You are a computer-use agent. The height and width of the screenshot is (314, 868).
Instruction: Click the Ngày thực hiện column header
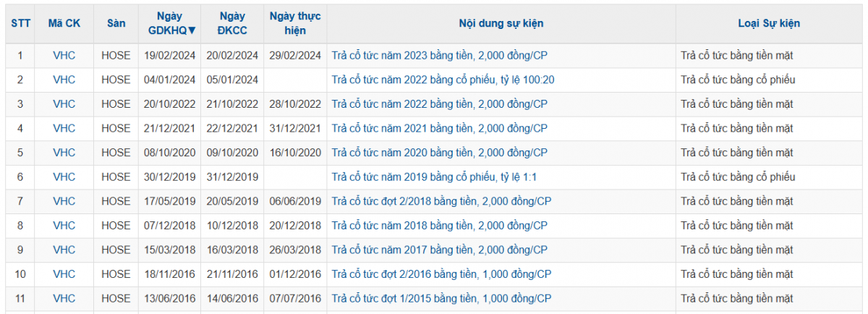(x=295, y=23)
